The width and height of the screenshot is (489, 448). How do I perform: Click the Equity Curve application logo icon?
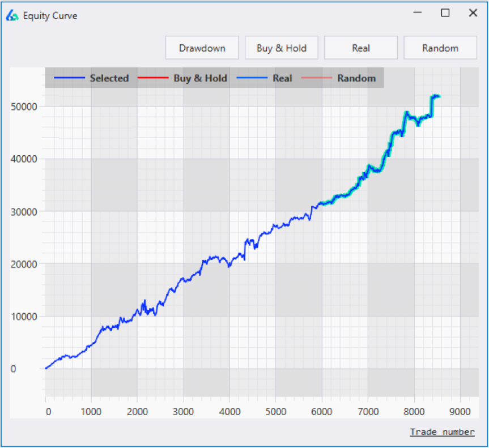click(x=12, y=16)
